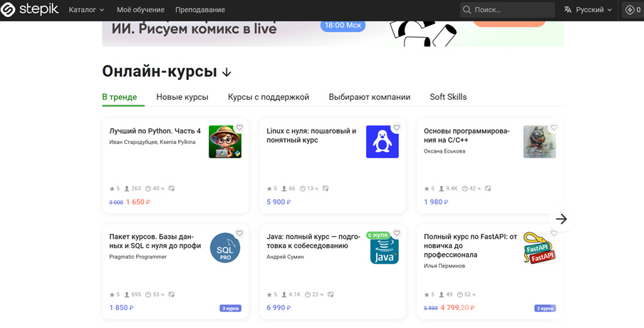Click the language translate icon
The image size is (644, 328).
tap(568, 10)
